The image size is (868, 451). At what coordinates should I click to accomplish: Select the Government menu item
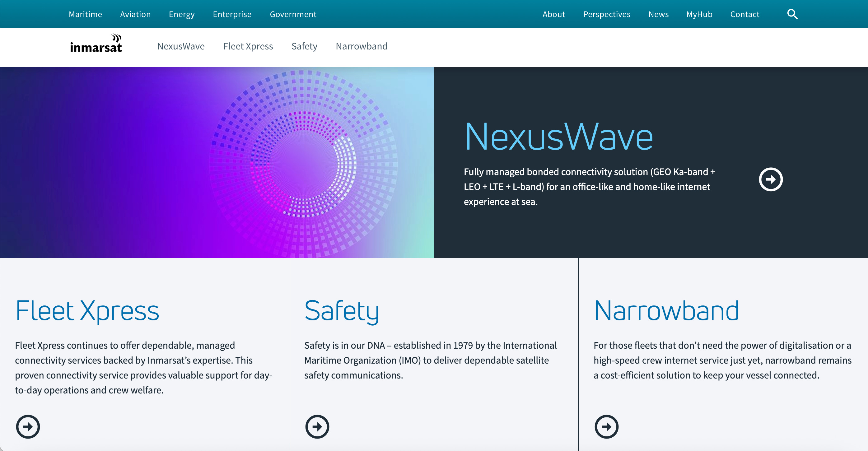click(293, 14)
